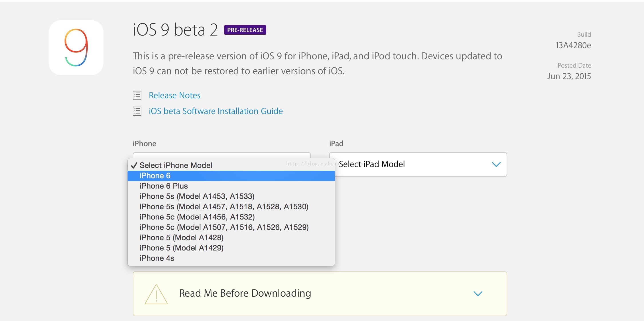Choose iPhone 5c Model A1456, A1532
The height and width of the screenshot is (321, 644).
(x=231, y=217)
